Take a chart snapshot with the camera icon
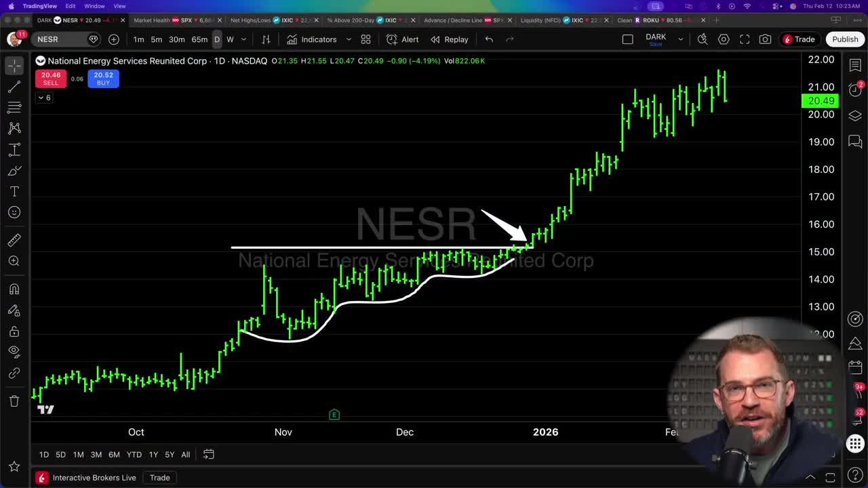The image size is (868, 488). point(765,39)
